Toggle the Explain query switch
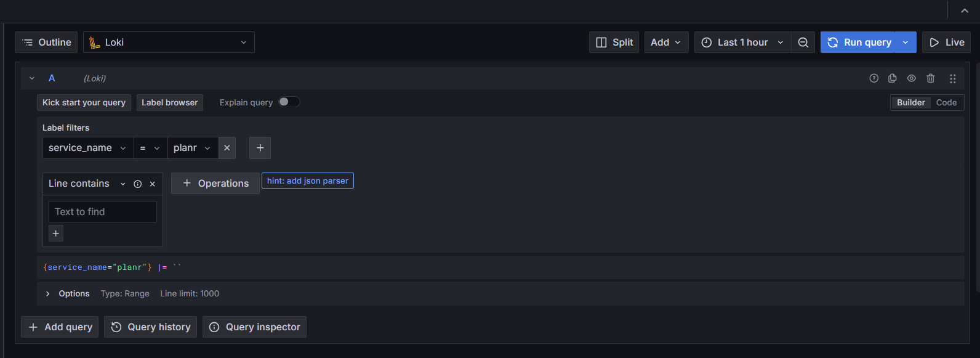The image size is (980, 358). [289, 102]
